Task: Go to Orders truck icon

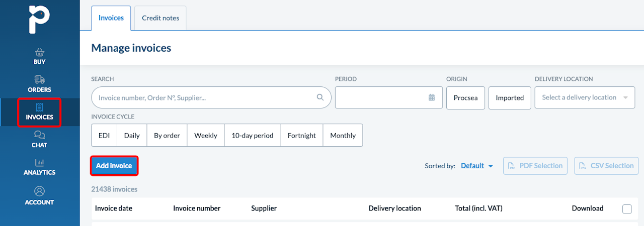Action: [39, 80]
